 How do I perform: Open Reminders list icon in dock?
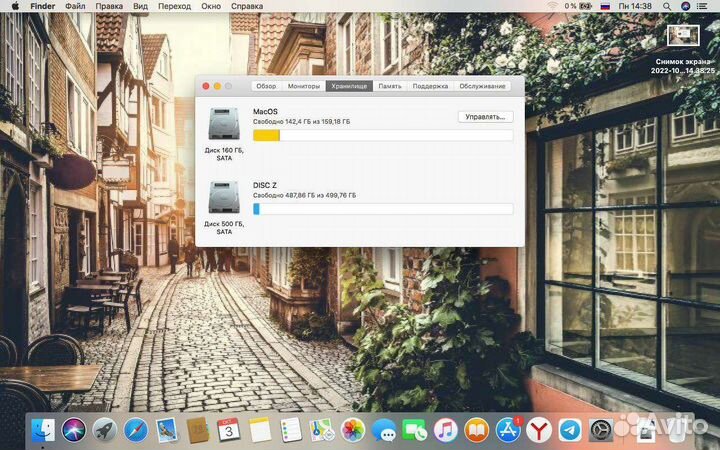coord(291,430)
